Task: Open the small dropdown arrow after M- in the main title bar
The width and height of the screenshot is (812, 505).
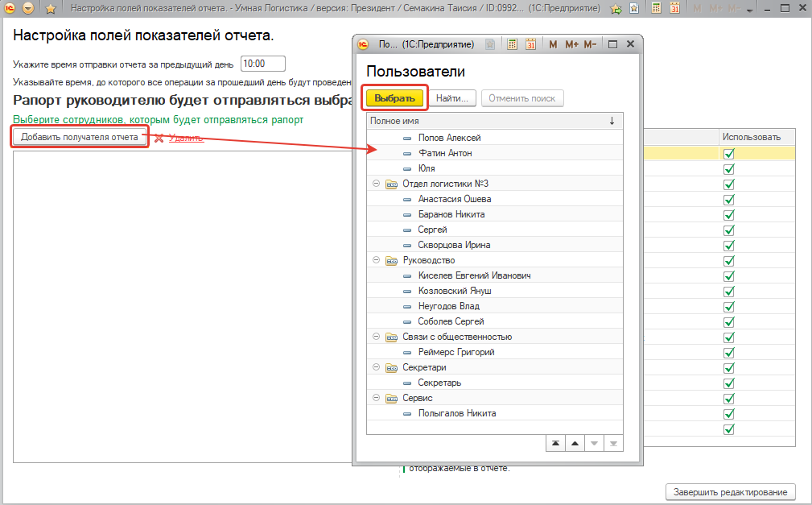Action: point(749,10)
